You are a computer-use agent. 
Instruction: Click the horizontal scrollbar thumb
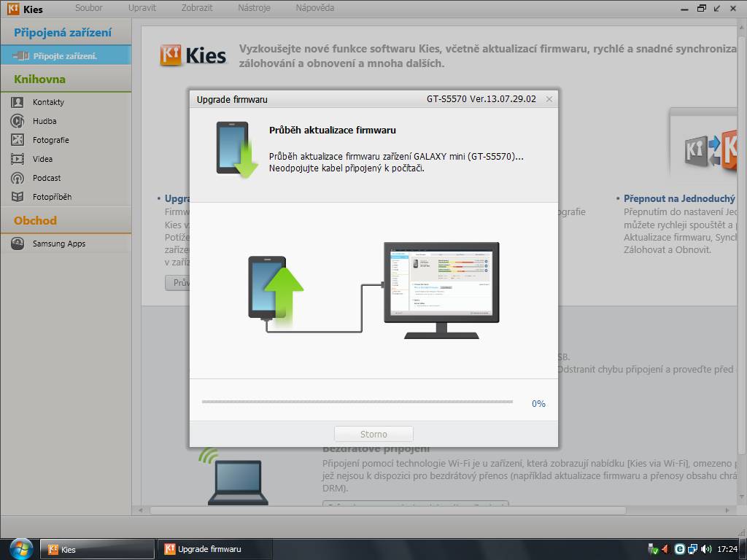point(388,510)
